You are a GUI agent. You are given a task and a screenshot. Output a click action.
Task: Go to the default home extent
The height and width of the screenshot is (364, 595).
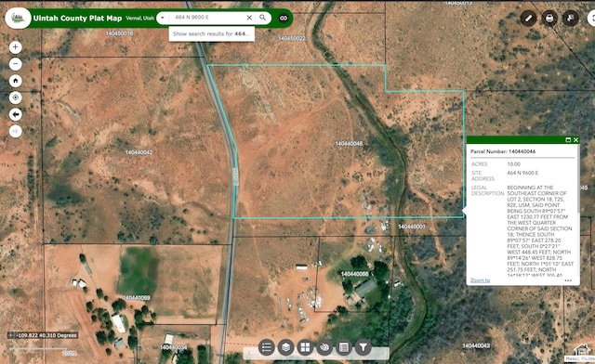15,81
